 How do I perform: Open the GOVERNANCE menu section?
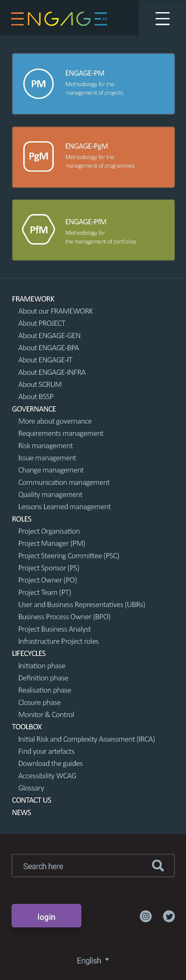pyautogui.click(x=34, y=409)
